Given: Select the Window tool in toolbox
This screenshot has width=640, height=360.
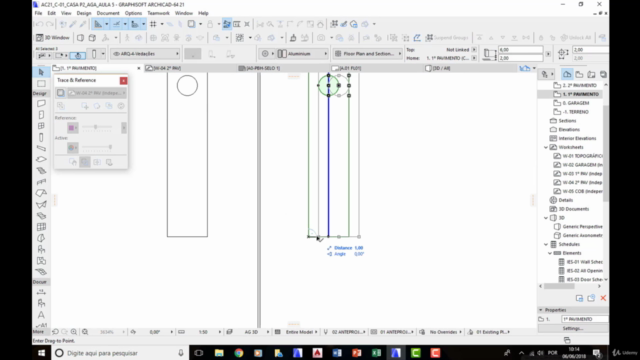Looking at the screenshot, I should point(41,126).
